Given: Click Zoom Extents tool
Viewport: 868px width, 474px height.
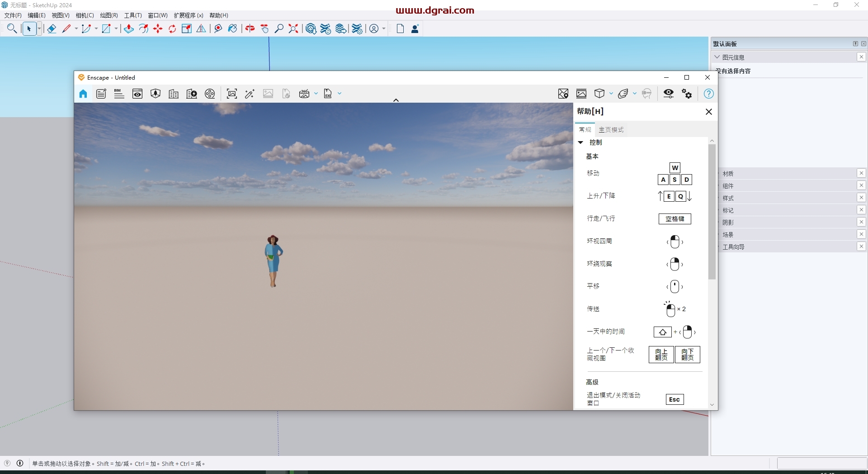Looking at the screenshot, I should click(x=293, y=29).
